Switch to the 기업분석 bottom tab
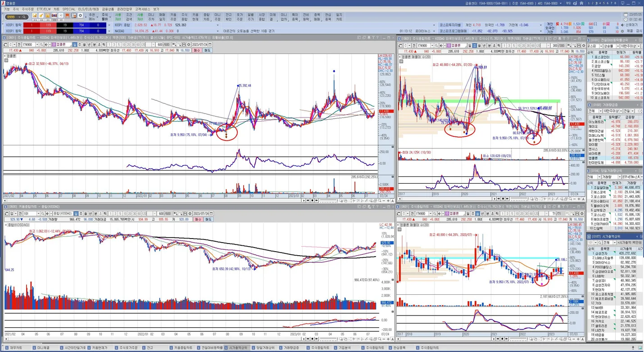 [345, 347]
